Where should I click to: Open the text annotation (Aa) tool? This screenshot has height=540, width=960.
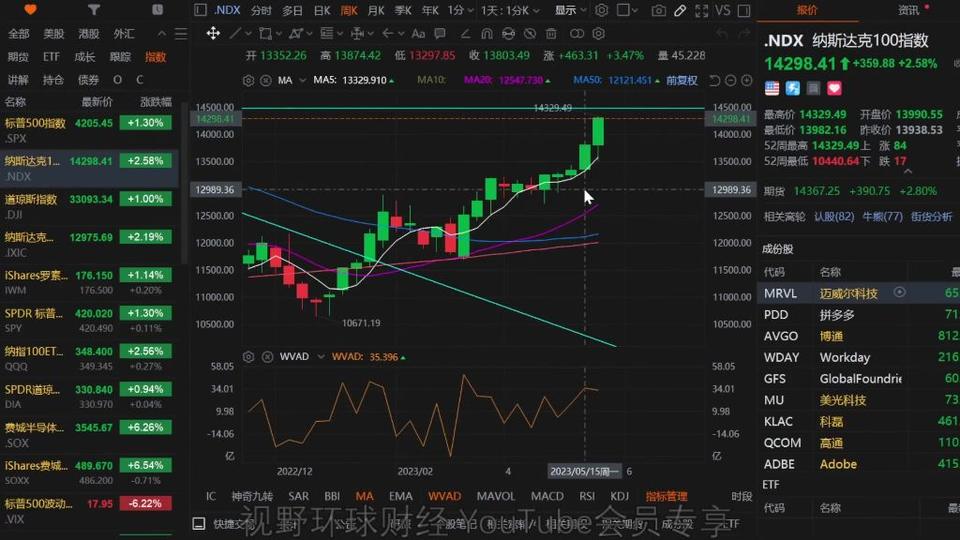coord(418,34)
